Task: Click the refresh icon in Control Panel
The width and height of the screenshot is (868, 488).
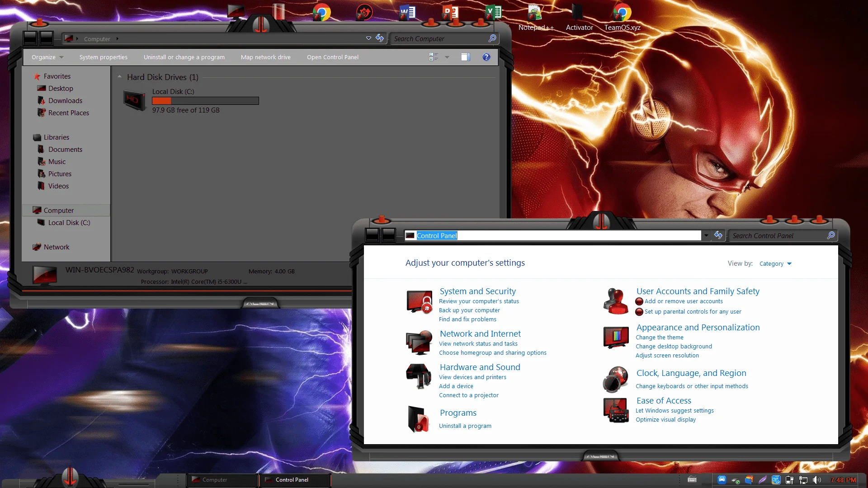Action: point(718,235)
